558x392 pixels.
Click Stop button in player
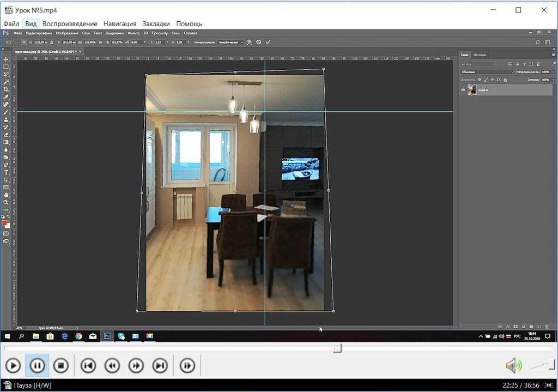[61, 366]
